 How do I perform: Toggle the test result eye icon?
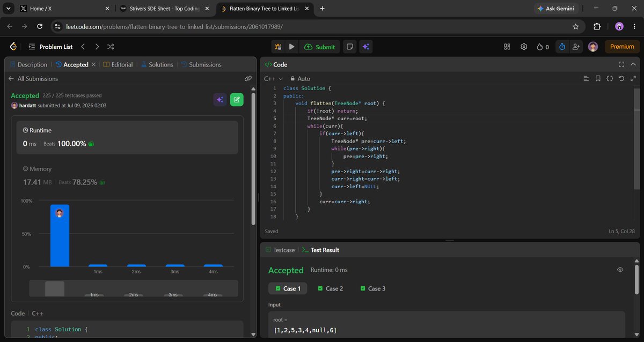point(620,270)
